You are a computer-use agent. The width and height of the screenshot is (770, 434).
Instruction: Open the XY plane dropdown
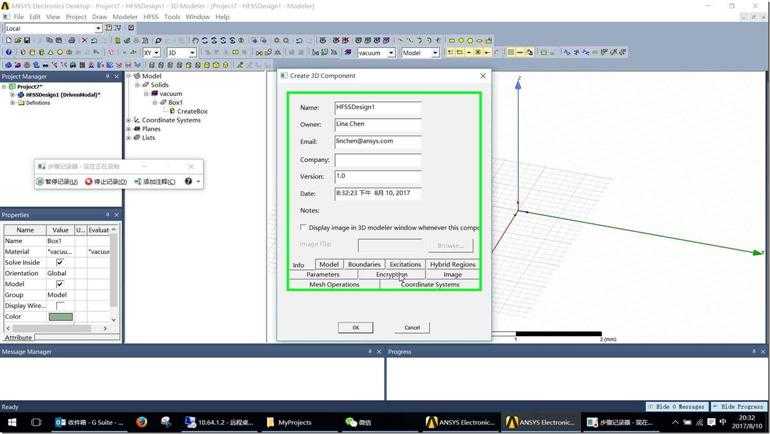click(157, 53)
